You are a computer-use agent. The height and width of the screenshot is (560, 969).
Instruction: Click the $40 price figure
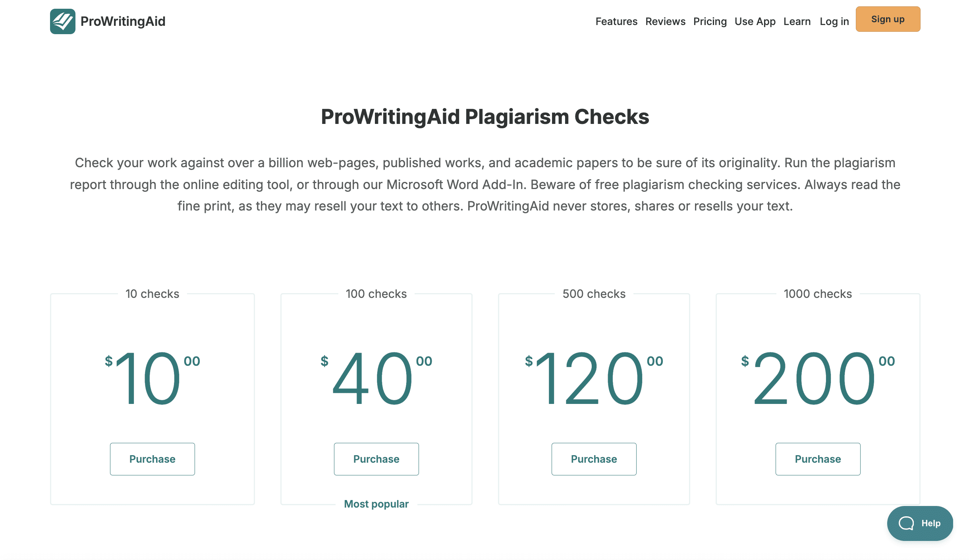tap(373, 378)
